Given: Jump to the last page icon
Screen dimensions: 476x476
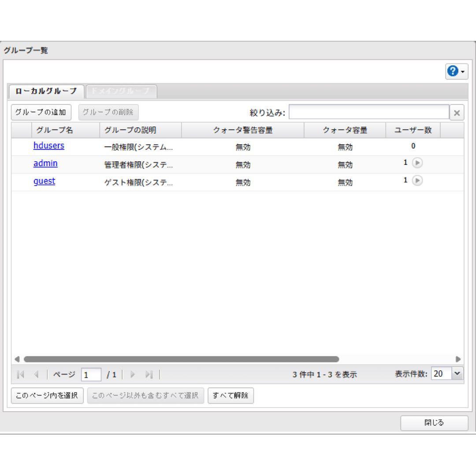Looking at the screenshot, I should [149, 374].
